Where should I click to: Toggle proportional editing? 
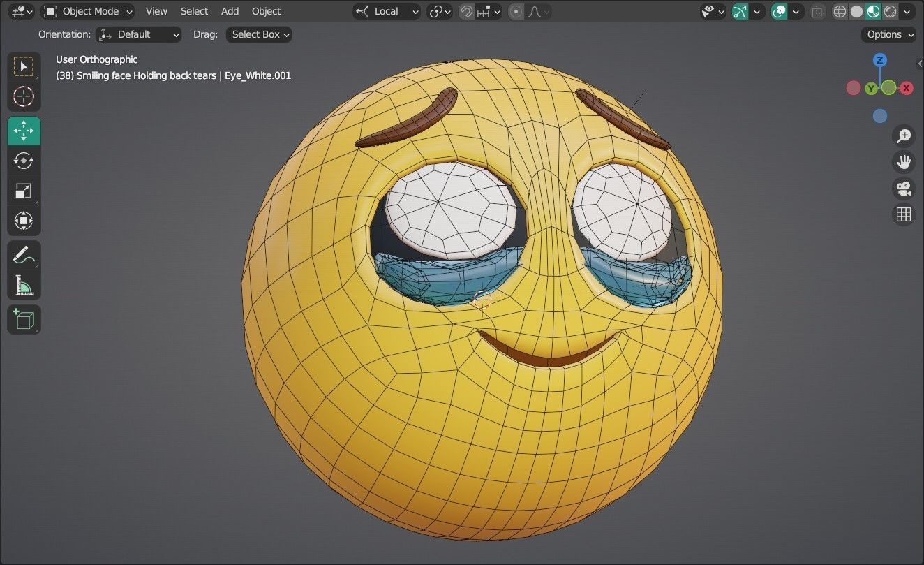516,11
